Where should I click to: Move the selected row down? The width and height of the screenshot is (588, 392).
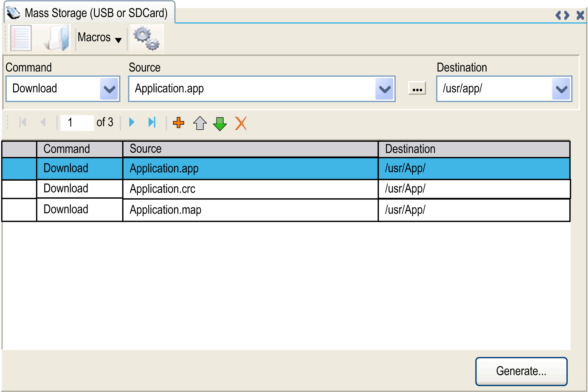(x=220, y=123)
